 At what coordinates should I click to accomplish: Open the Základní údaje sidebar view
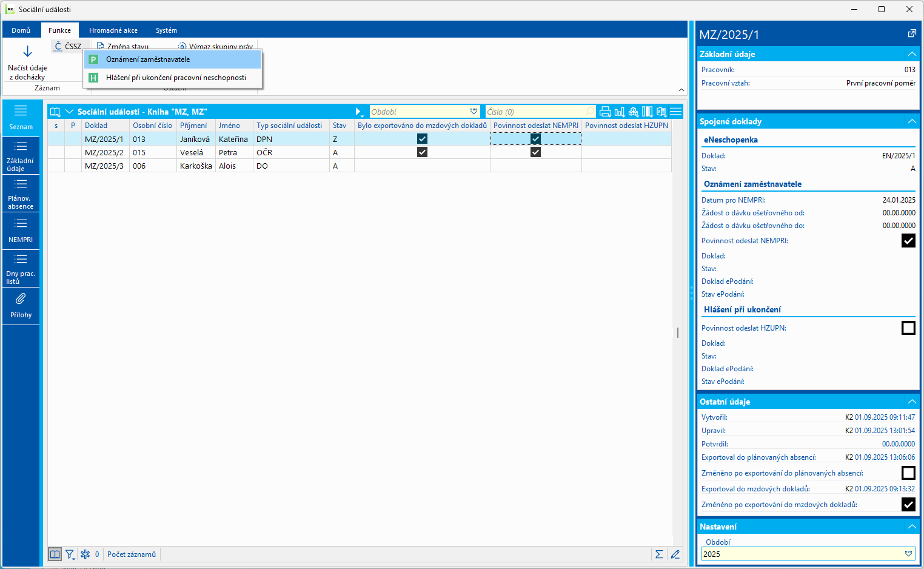(x=21, y=156)
